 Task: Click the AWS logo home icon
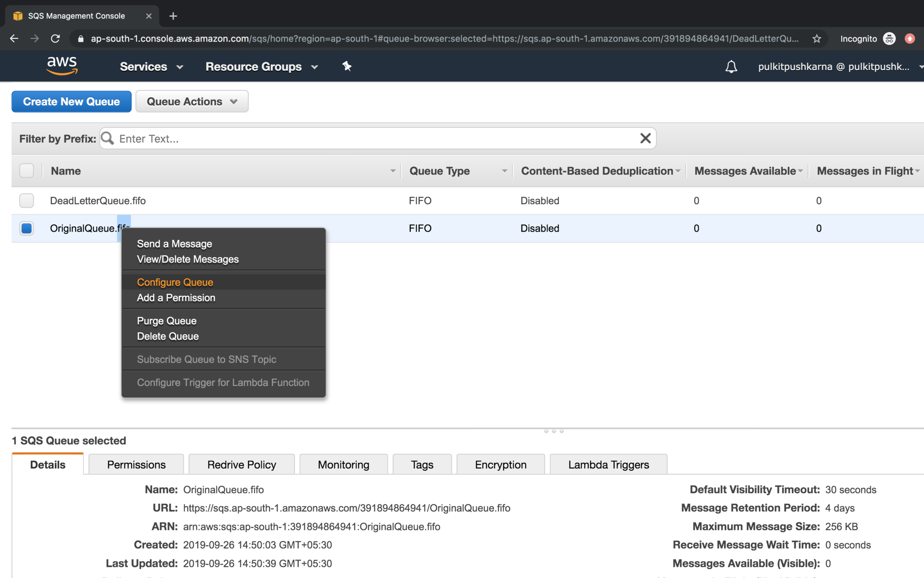(x=62, y=66)
